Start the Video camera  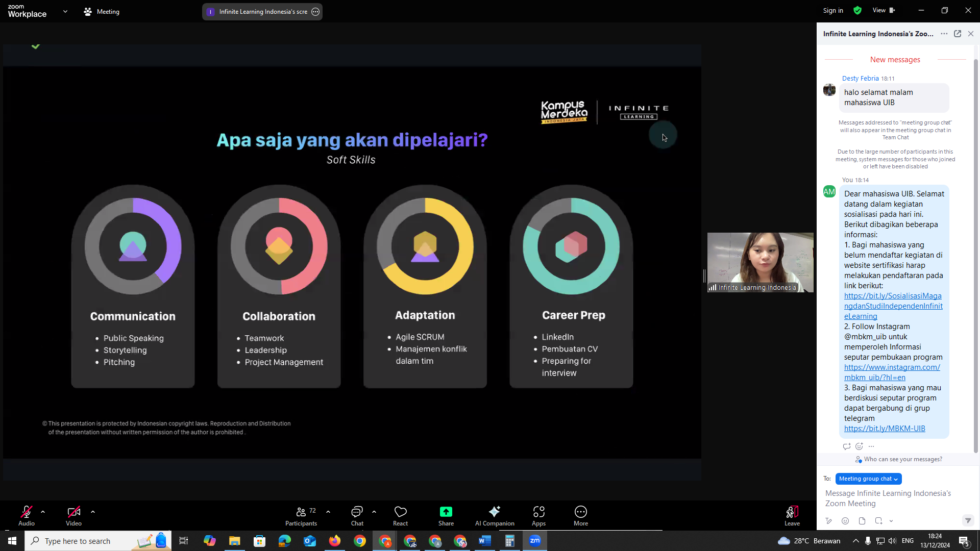pyautogui.click(x=73, y=512)
